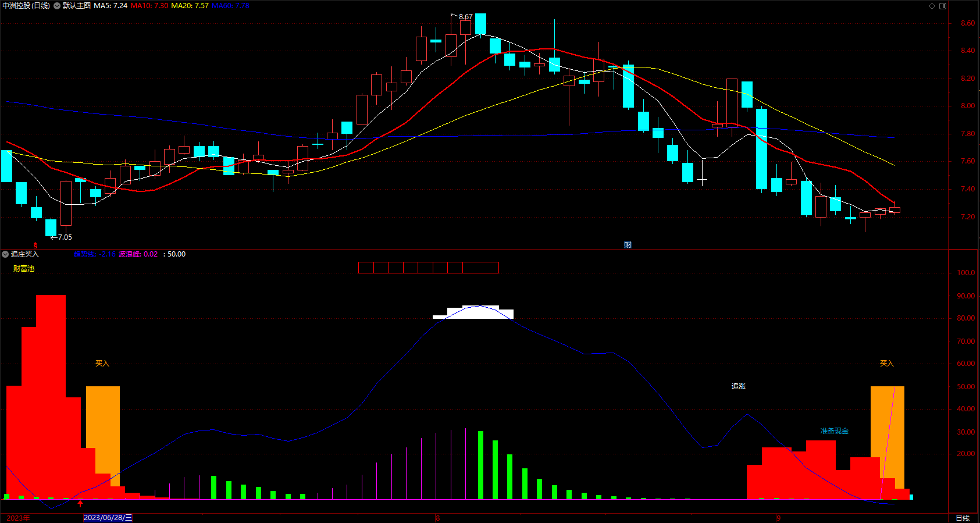Click the 追涨 label in indicator pane
Viewport: 980px width, 523px height.
point(739,386)
